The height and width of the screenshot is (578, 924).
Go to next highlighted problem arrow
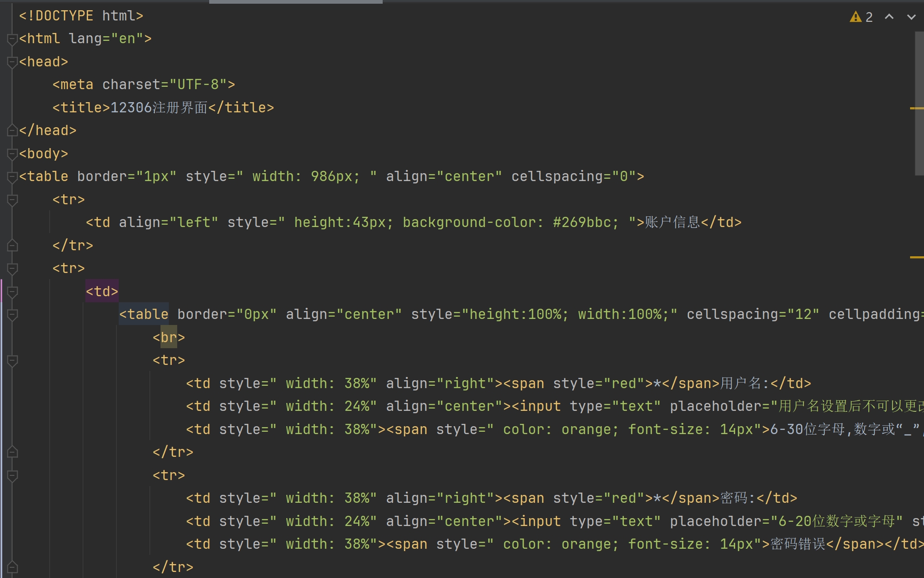coord(911,17)
